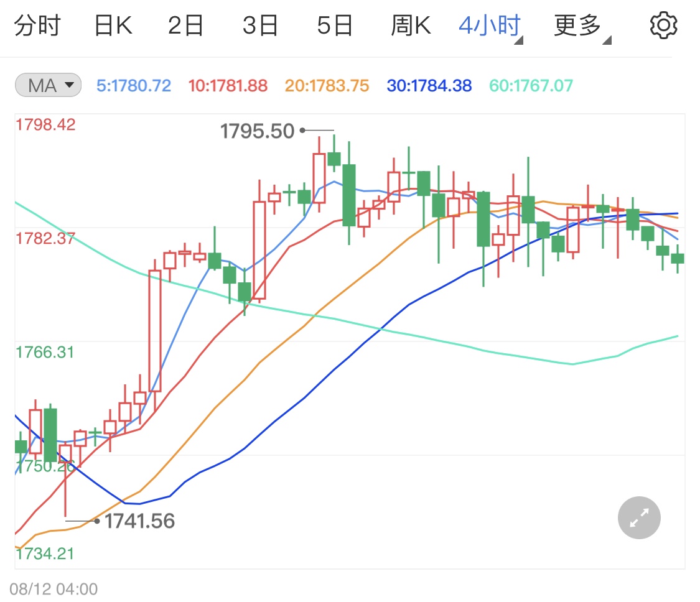Viewport: 700px width, 602px height.
Task: Select the 3日 timeframe tab
Action: click(x=260, y=26)
